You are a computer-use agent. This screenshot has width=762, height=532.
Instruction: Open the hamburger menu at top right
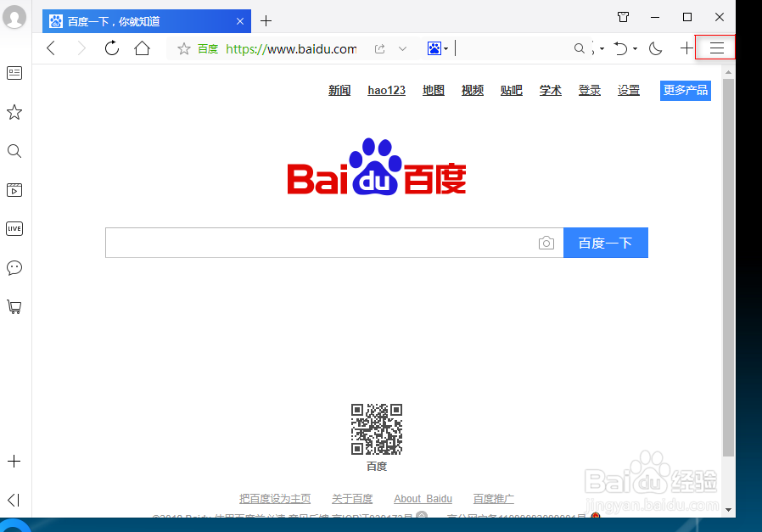pos(715,48)
